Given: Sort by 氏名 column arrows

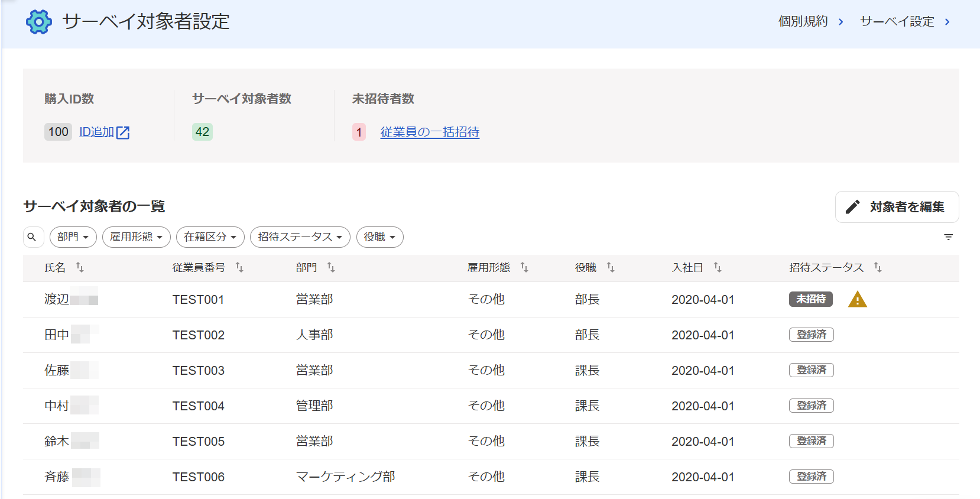Looking at the screenshot, I should pos(80,268).
